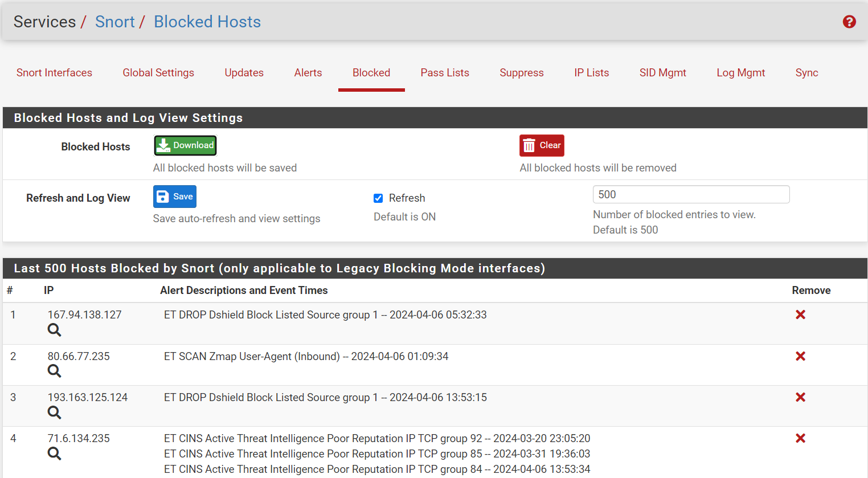Image resolution: width=868 pixels, height=478 pixels.
Task: Open the Global Settings tab
Action: pos(158,73)
